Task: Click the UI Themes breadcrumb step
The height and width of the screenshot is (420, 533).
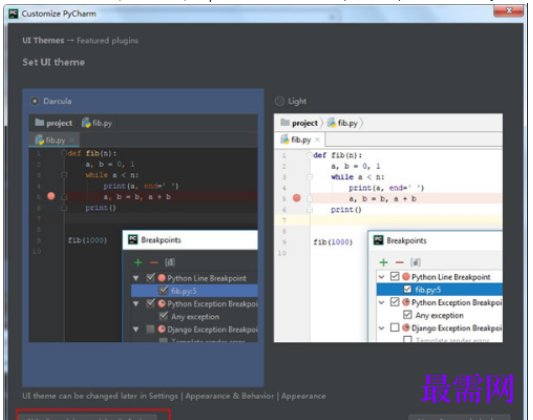Action: (x=43, y=40)
